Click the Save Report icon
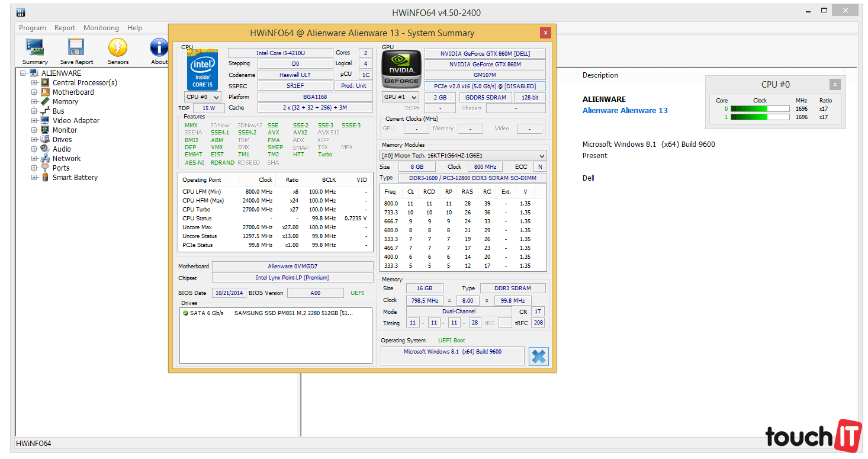 [x=76, y=49]
